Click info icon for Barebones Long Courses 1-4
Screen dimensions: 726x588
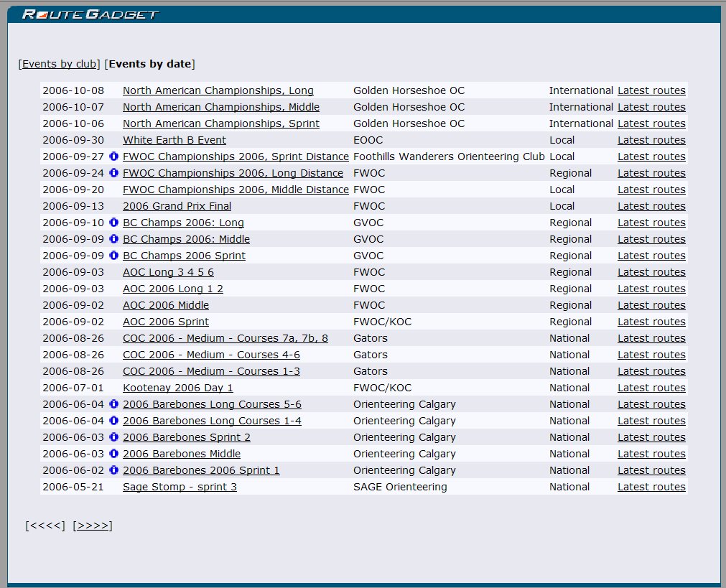tap(113, 421)
